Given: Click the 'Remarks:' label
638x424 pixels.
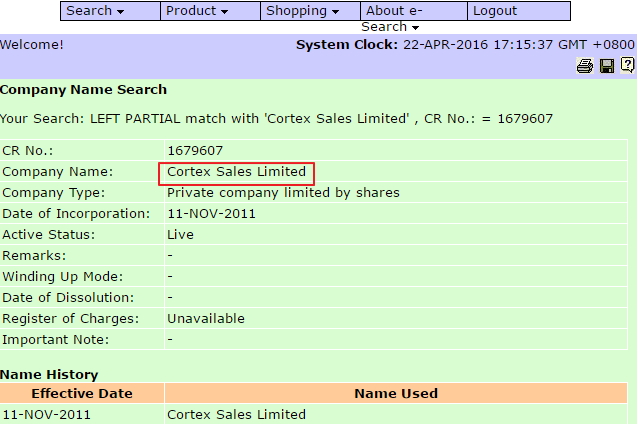Looking at the screenshot, I should 34,256.
